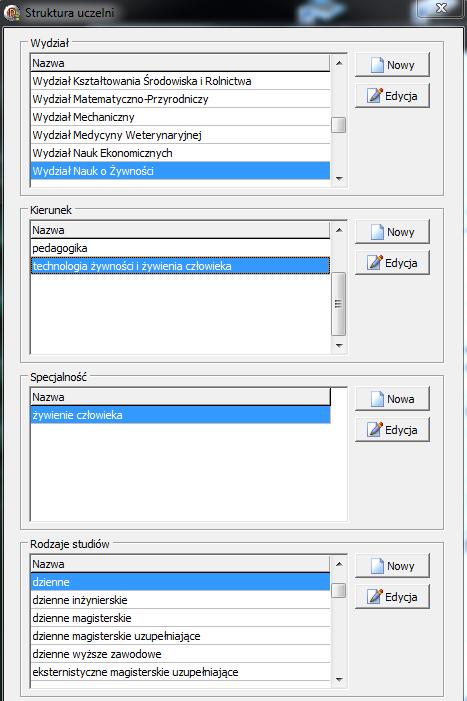
Task: Click the Nowy document icon in Rodzaje studiów
Action: 377,566
